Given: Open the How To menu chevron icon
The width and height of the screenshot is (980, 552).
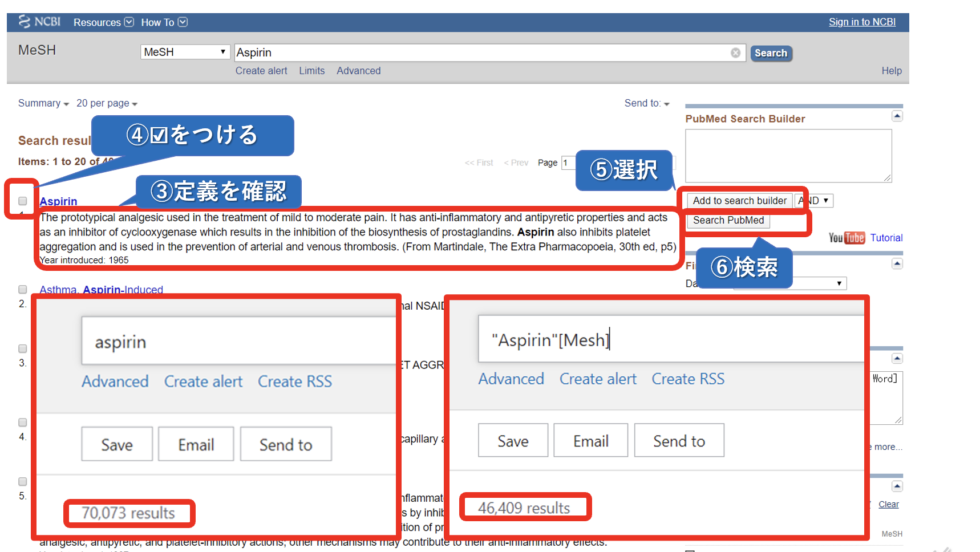Looking at the screenshot, I should pos(183,22).
